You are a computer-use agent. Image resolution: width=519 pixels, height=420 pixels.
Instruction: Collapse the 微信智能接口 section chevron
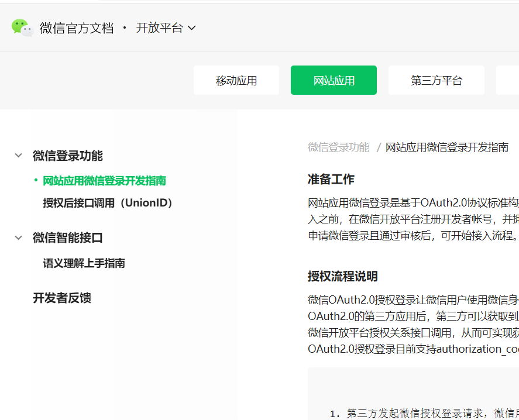(19, 237)
